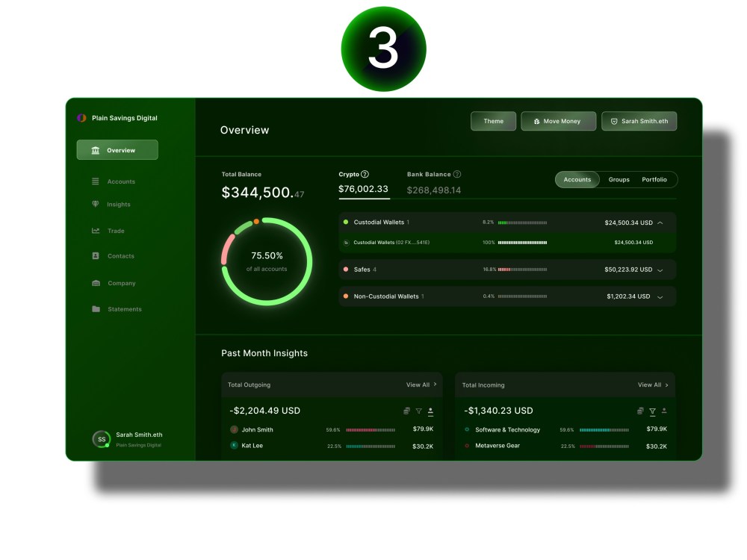Image resolution: width=747 pixels, height=560 pixels.
Task: Click the coins icon in Total Incoming
Action: tap(640, 411)
